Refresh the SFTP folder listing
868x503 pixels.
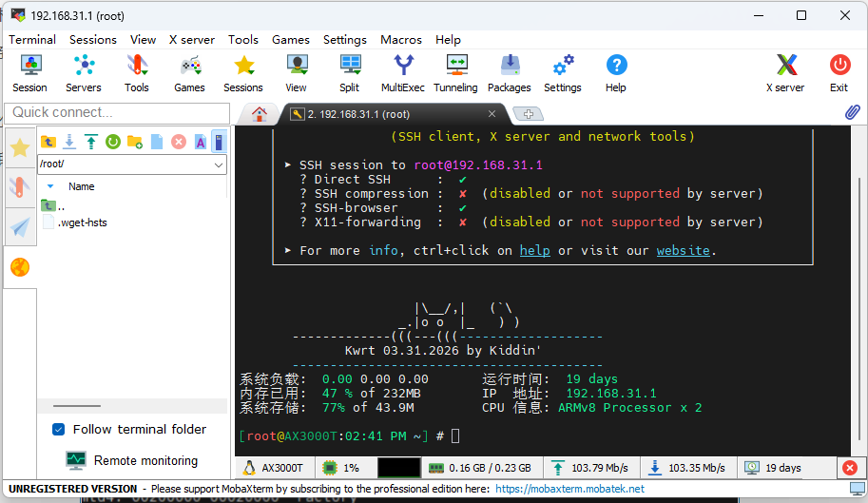click(113, 143)
